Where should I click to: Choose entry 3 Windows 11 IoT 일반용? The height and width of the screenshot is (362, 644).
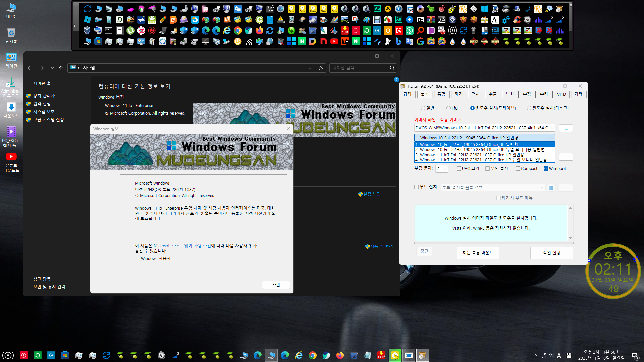coord(484,155)
